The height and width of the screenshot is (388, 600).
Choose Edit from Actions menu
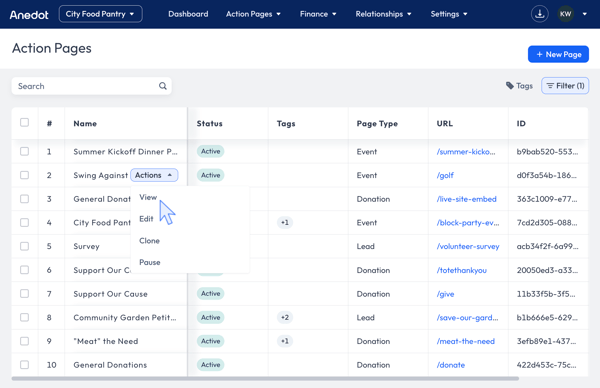pos(146,219)
